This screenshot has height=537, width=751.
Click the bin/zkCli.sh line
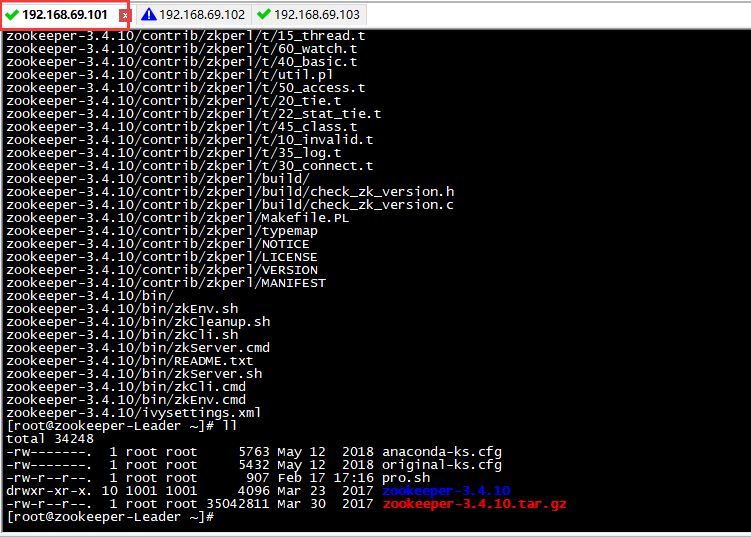122,335
